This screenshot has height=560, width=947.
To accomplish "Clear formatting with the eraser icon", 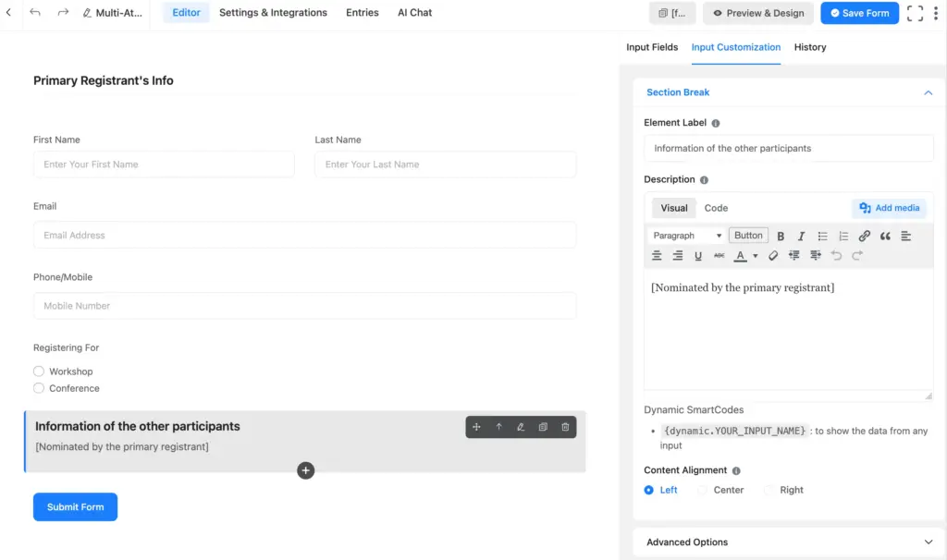I will coord(773,256).
